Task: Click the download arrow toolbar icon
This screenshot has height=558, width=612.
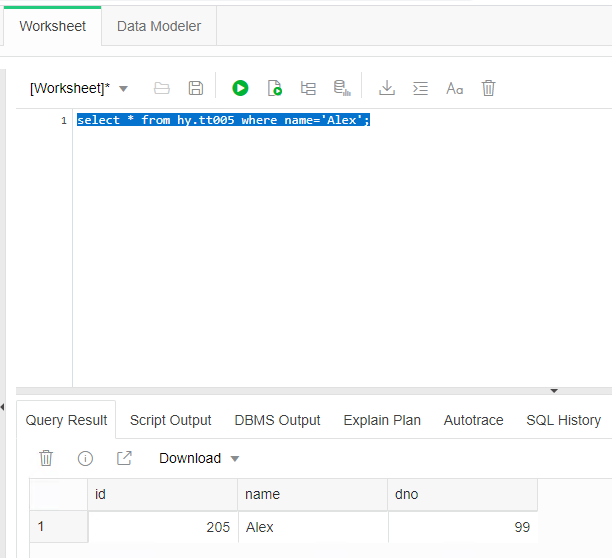Action: click(x=387, y=88)
